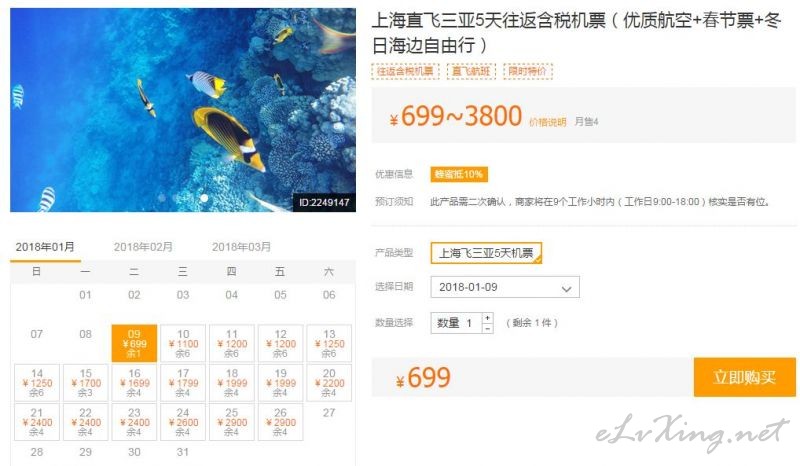Choose January 20 priced ¥2200
Viewport: 800px width, 466px height.
pyautogui.click(x=329, y=383)
